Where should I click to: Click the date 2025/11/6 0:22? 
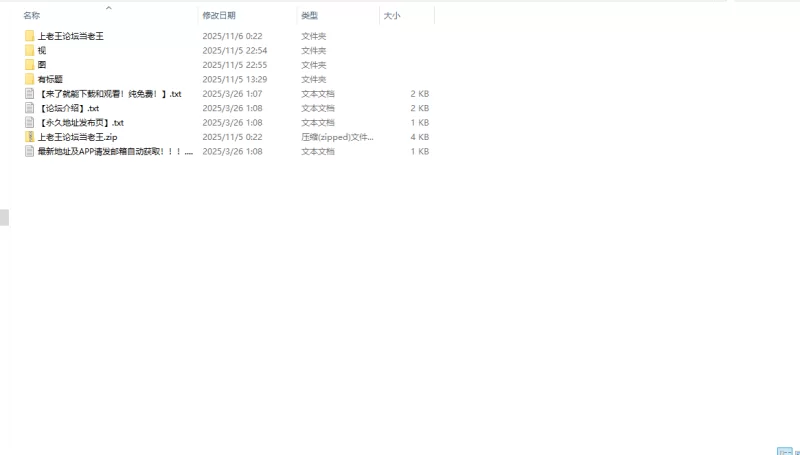coord(232,36)
